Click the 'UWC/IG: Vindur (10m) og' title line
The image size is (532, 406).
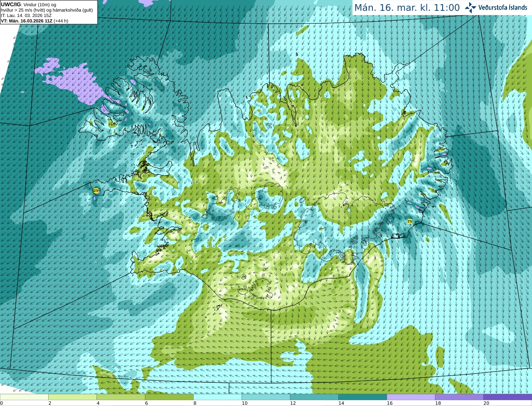[29, 5]
